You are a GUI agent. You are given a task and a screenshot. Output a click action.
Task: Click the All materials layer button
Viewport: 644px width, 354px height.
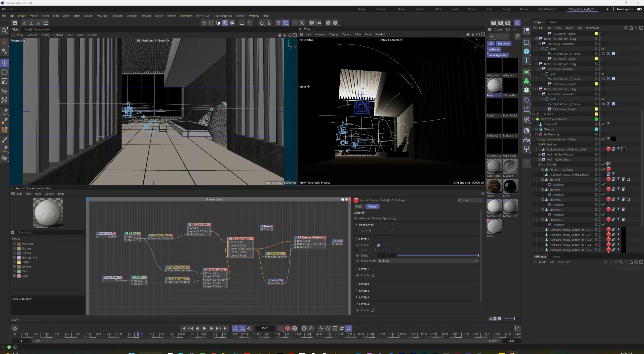point(491,44)
